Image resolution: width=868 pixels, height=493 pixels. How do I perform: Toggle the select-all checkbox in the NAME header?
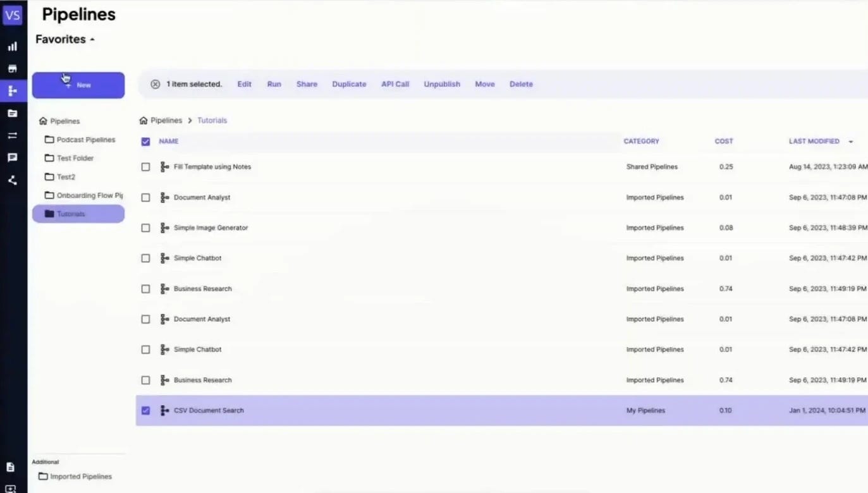[145, 141]
